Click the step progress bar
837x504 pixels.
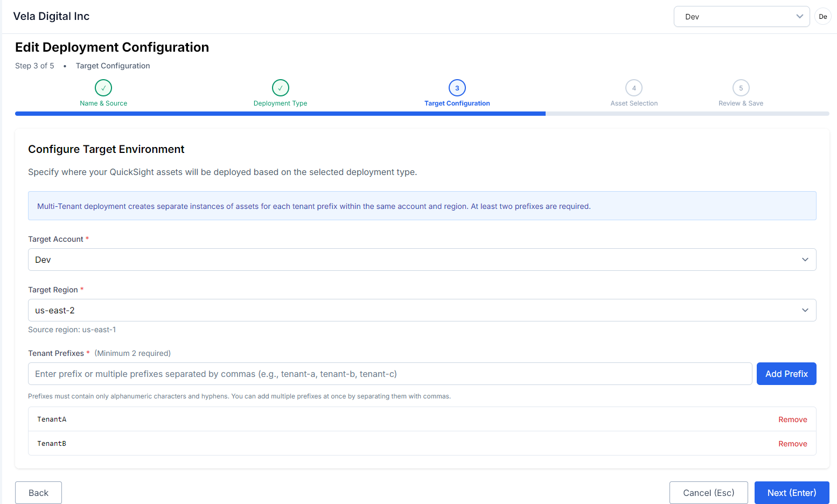(x=422, y=114)
